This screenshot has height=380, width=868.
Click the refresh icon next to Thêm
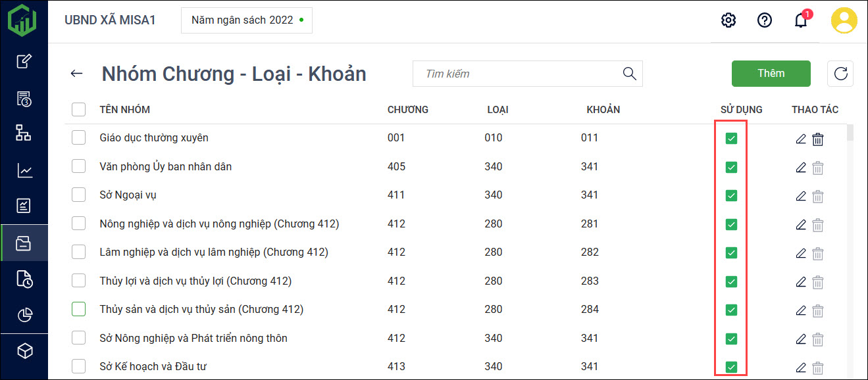point(840,74)
